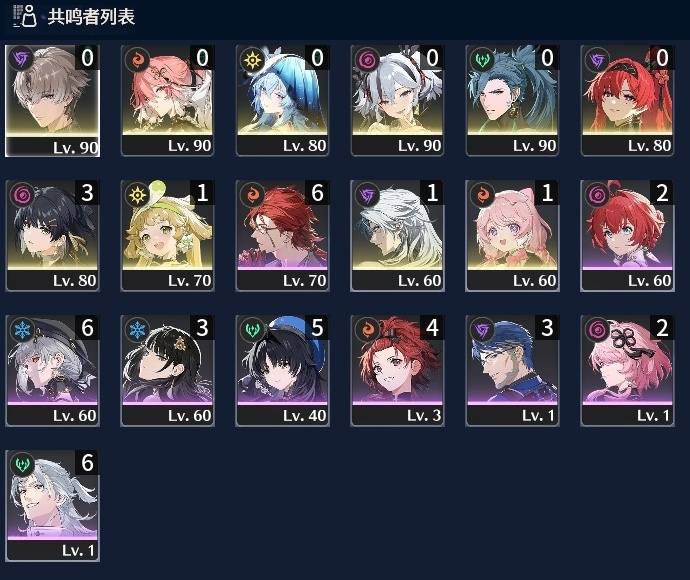Select the blue-haired electro Lv. 1 man with glasses
Screen dimensions: 690x580
pyautogui.click(x=513, y=371)
